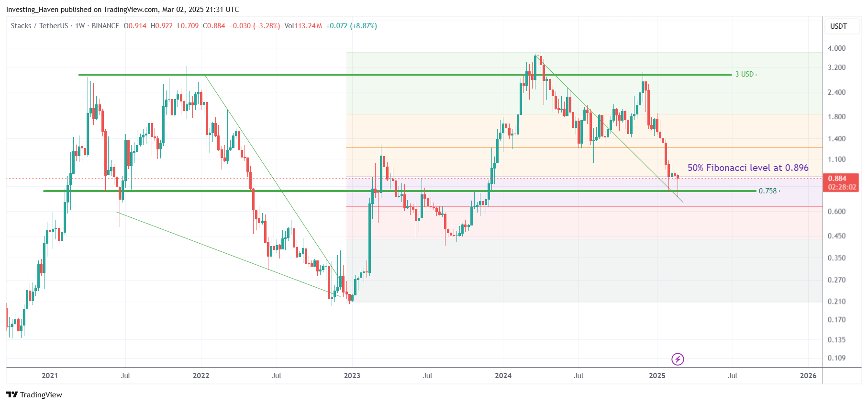Viewport: 868px width, 405px height.
Task: Click the +0.072 (+8.87%) volume change
Action: 351,26
